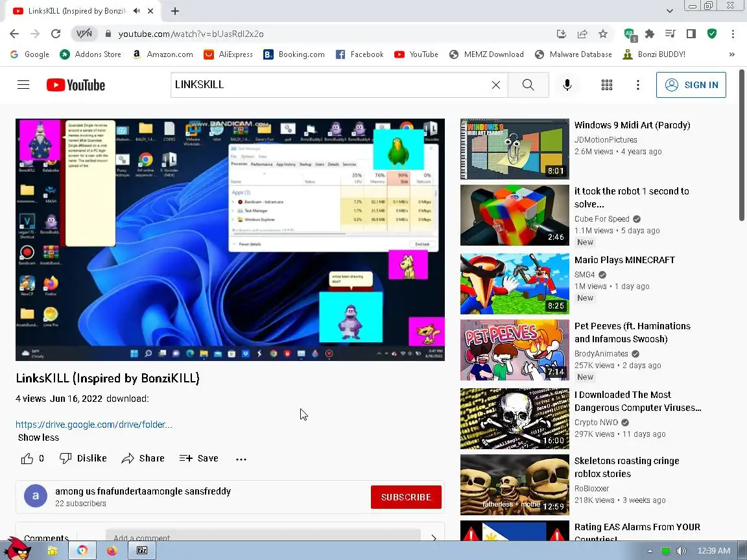Click the Dislike button
The height and width of the screenshot is (560, 747).
coord(83,459)
